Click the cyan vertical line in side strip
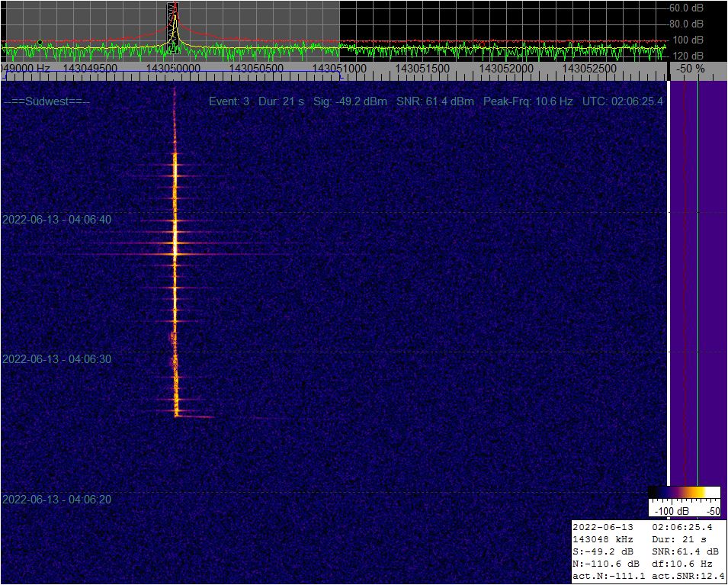Viewport: 728px width, 585px height. tap(698, 284)
